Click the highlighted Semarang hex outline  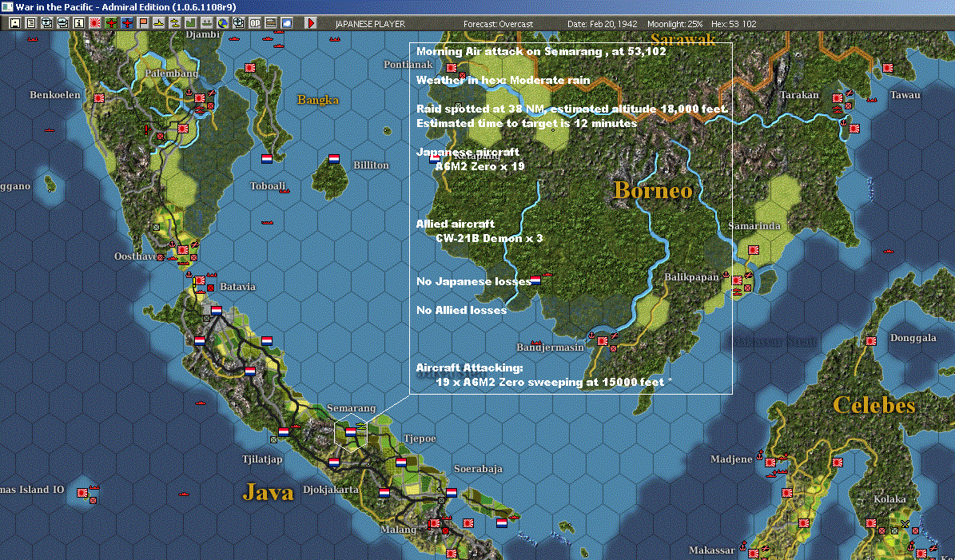(x=350, y=431)
